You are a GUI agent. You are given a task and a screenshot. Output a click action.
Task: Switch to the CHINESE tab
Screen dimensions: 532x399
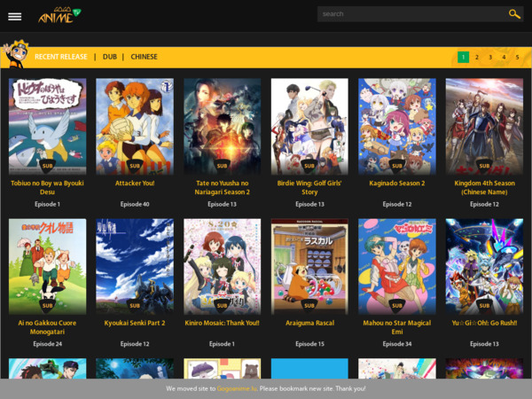tap(144, 57)
